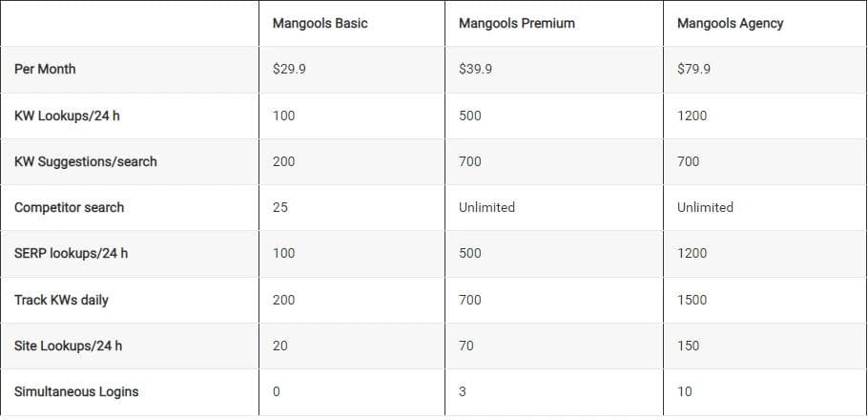The image size is (868, 420).
Task: Click the Simultaneous Logins row label
Action: point(74,391)
